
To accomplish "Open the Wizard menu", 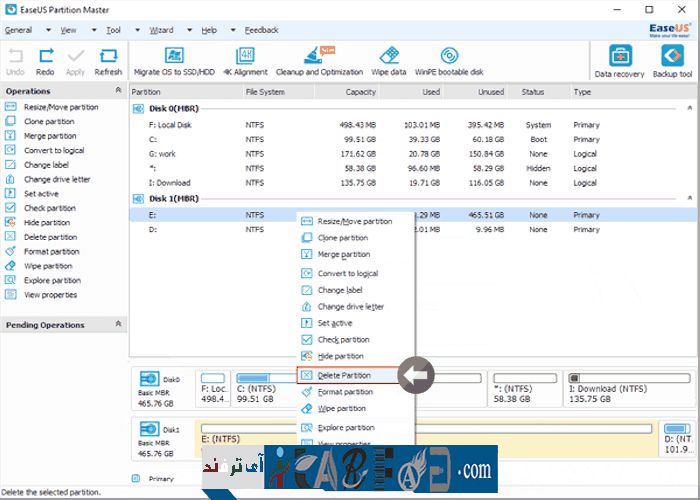I will point(162,30).
